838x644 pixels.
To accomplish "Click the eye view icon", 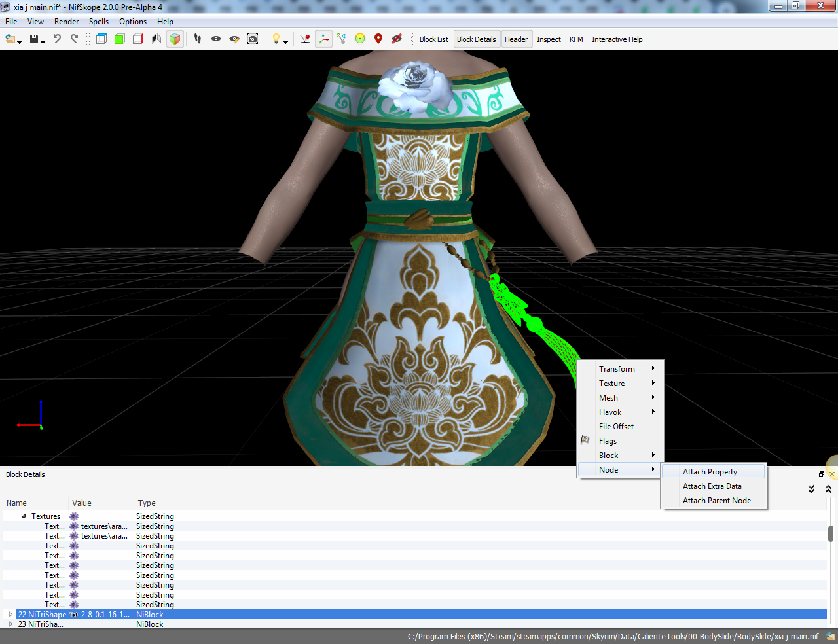I will (216, 39).
